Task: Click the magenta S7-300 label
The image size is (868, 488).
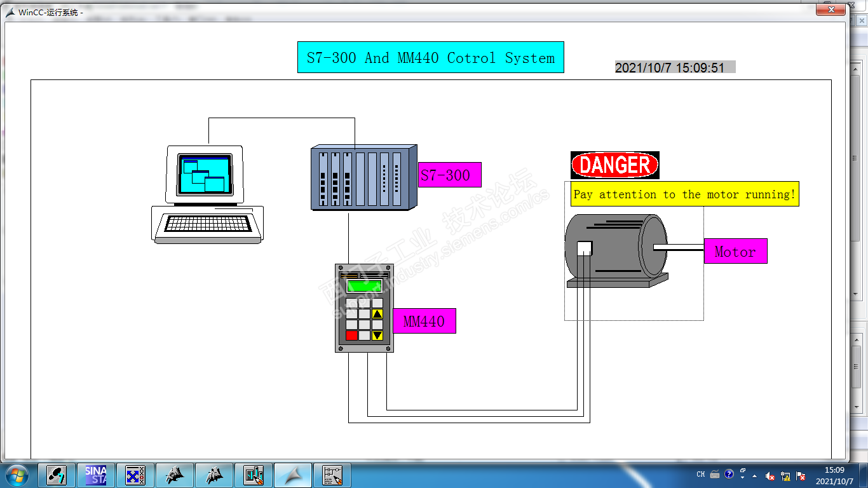Action: click(x=450, y=175)
